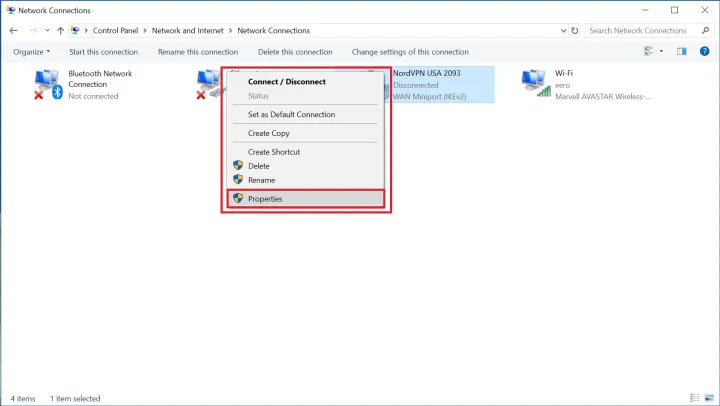720x406 pixels.
Task: Click the Change your view icon
Action: point(648,51)
